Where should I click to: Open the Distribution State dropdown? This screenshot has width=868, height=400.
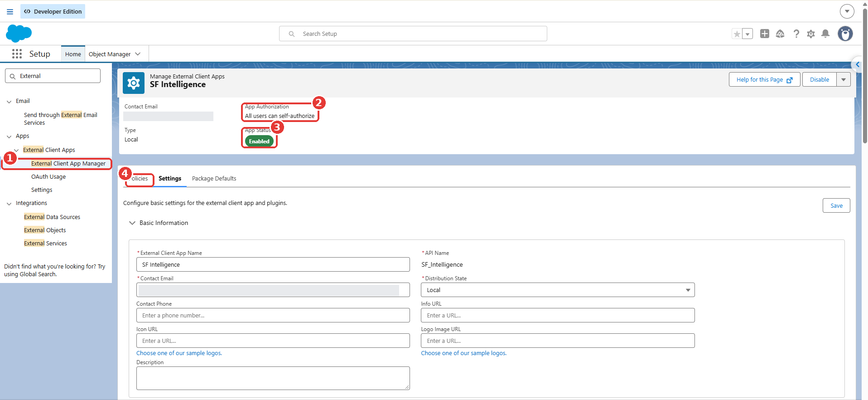pyautogui.click(x=558, y=290)
